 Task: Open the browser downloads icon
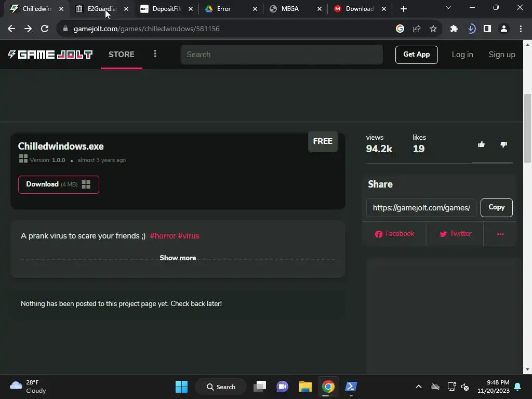(x=471, y=29)
